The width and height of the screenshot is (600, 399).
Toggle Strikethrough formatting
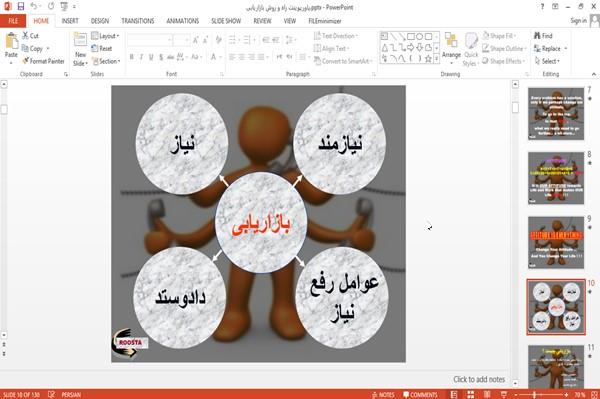(x=171, y=57)
